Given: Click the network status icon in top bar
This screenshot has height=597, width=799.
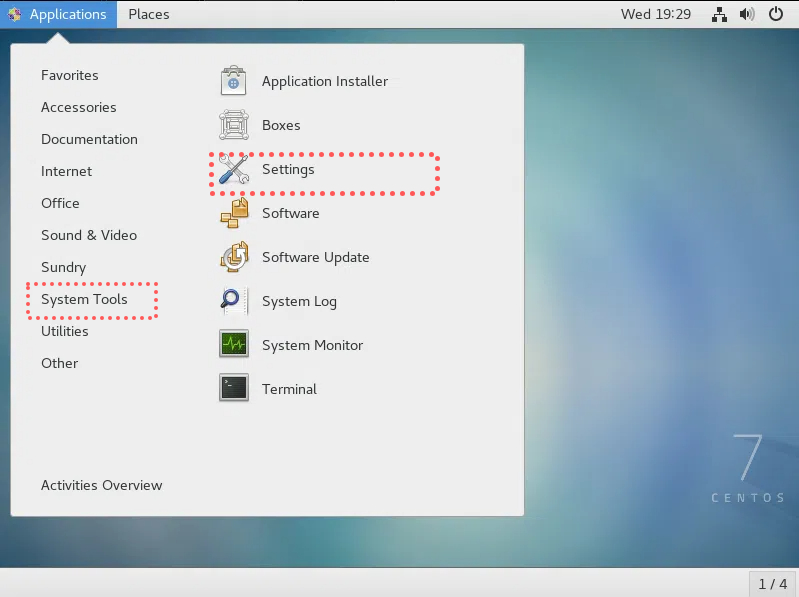Looking at the screenshot, I should tap(719, 14).
